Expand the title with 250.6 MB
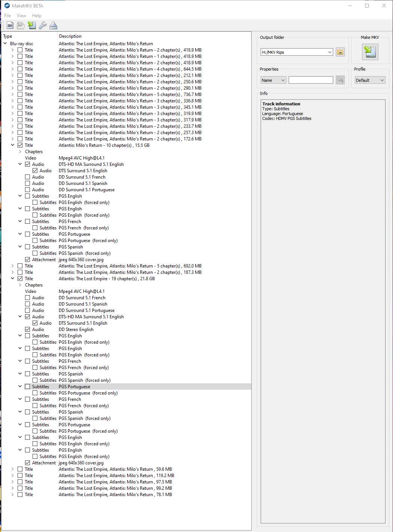This screenshot has width=393, height=532. point(13,82)
